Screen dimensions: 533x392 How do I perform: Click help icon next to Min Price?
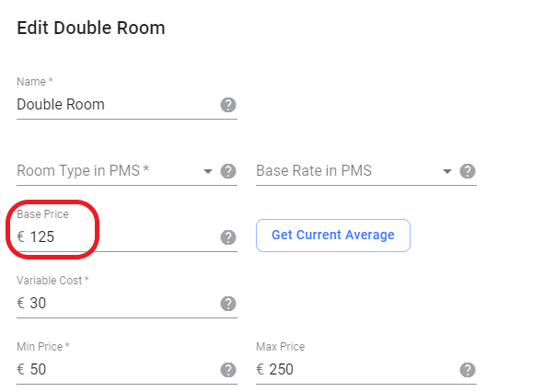coord(228,370)
